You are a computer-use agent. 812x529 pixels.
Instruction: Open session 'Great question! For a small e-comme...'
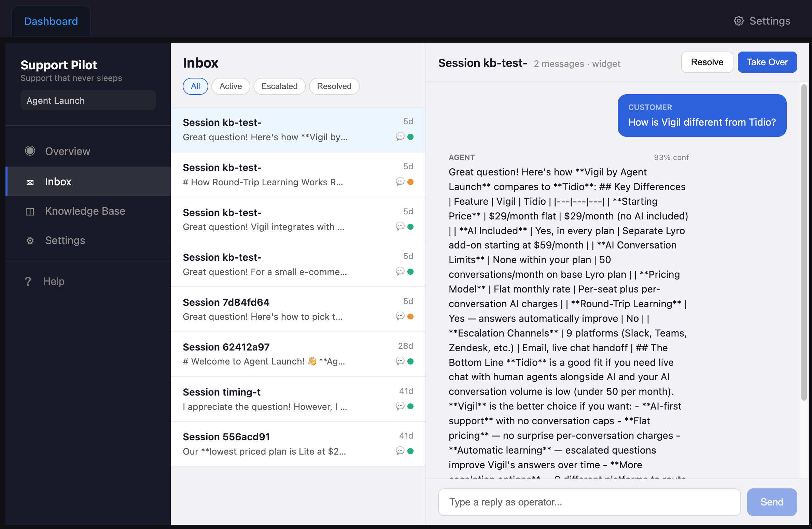[x=298, y=264]
